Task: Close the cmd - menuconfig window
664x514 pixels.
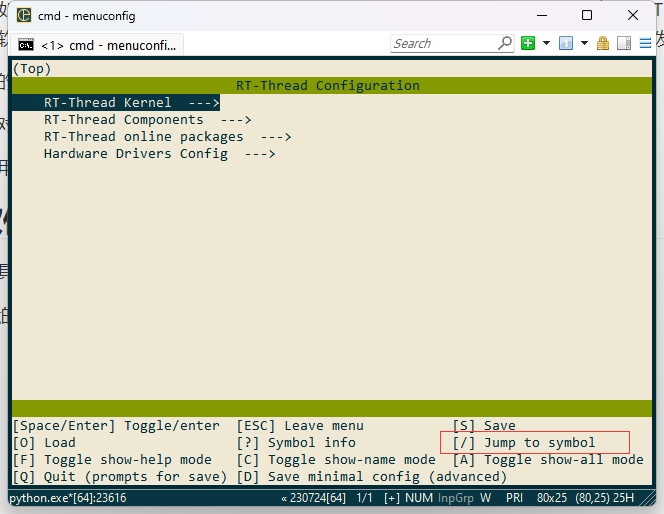Action: tap(633, 15)
